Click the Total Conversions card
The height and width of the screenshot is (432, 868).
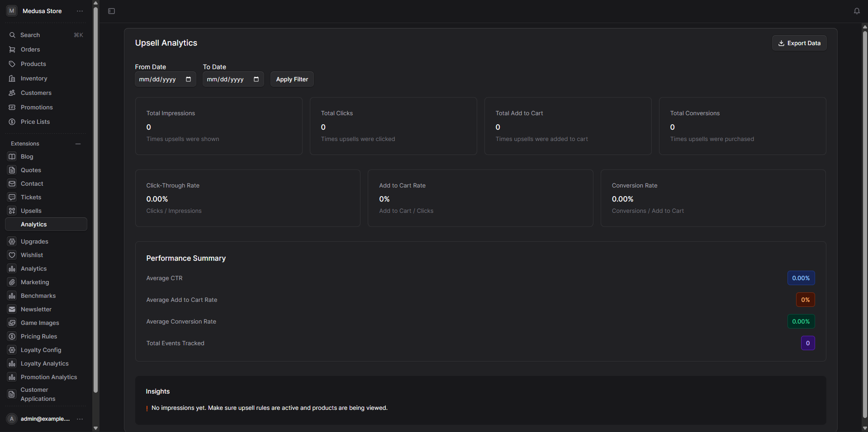click(743, 126)
